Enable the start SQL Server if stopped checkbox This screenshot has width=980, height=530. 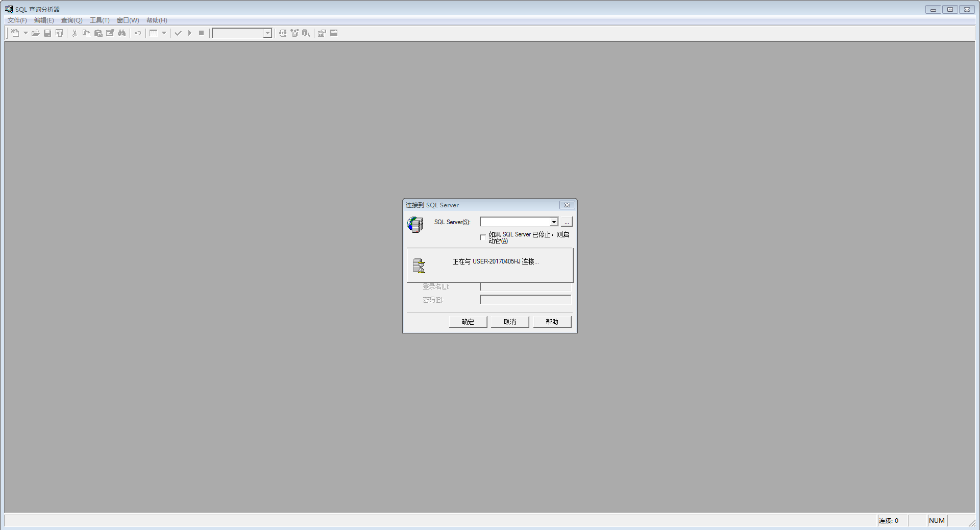coord(482,237)
